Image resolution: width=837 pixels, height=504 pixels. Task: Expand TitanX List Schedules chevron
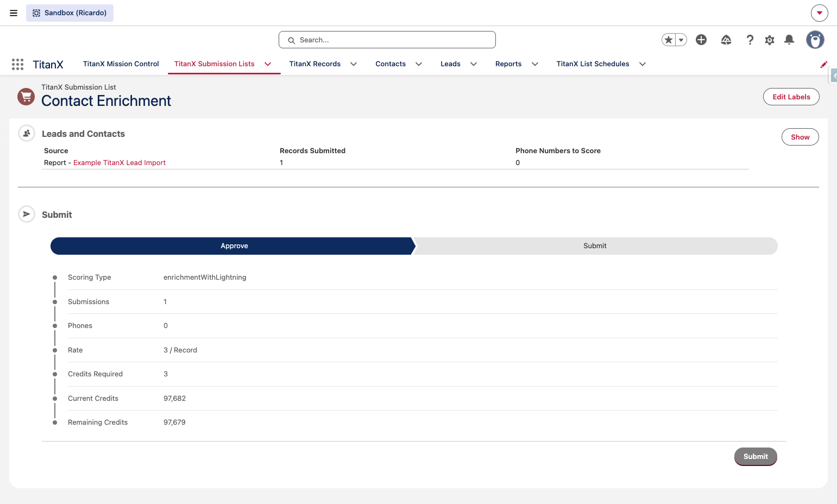(x=643, y=64)
